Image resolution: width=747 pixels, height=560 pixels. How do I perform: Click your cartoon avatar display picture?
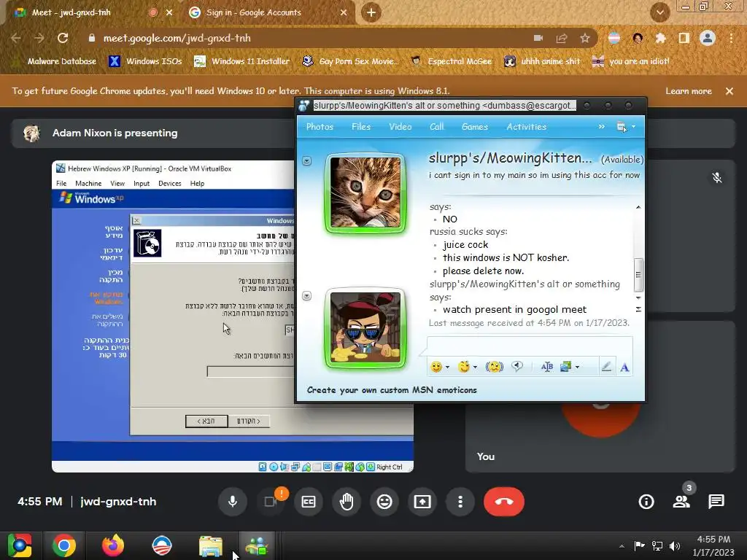click(x=365, y=328)
